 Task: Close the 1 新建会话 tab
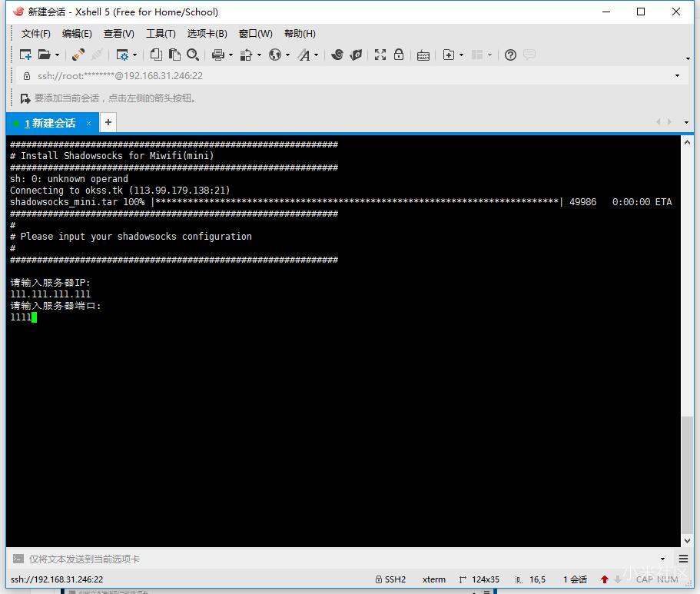click(89, 123)
